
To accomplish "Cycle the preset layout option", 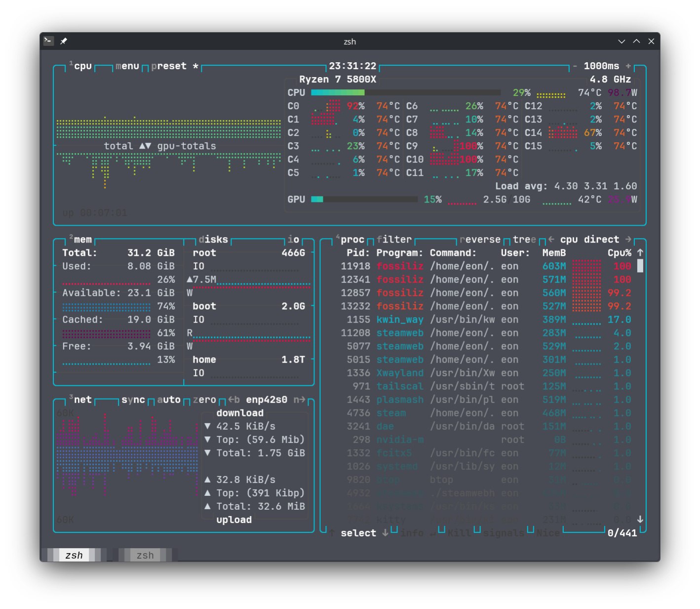I will point(169,66).
